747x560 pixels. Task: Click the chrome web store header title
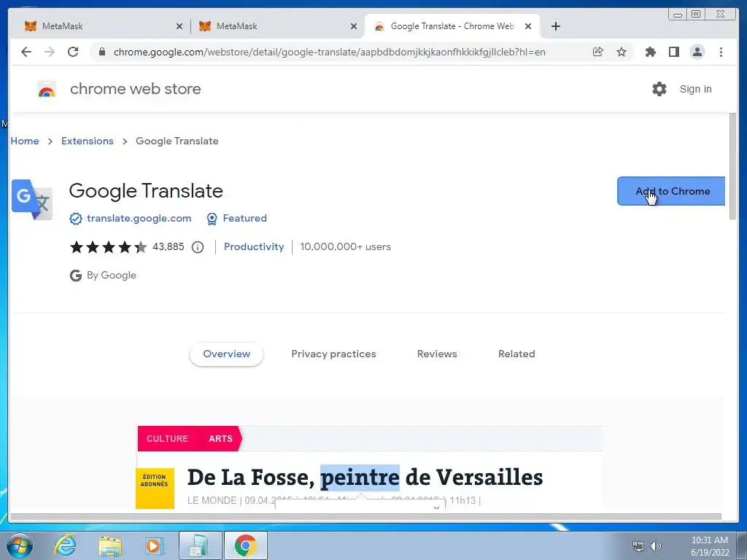pyautogui.click(x=135, y=89)
